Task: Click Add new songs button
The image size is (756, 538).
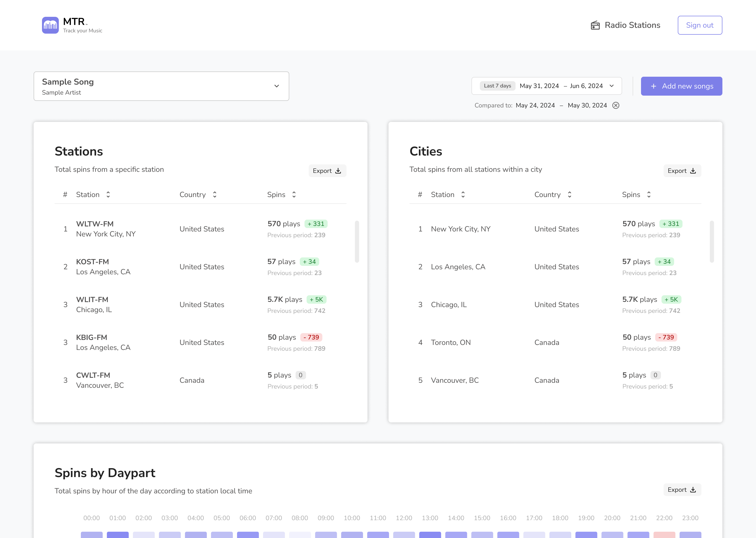Action: (x=681, y=86)
